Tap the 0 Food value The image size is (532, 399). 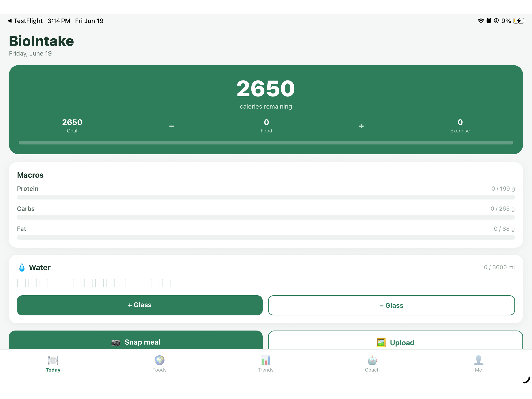[x=266, y=122]
